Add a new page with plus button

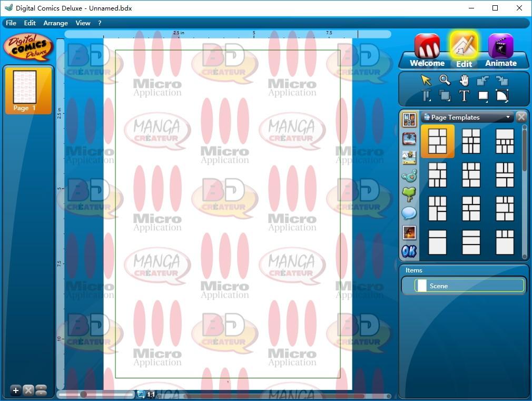coord(16,390)
